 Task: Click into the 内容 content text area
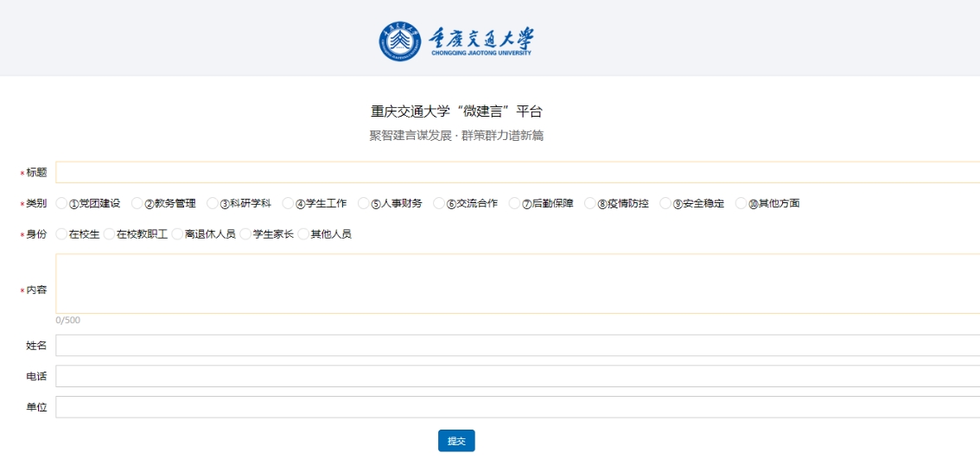click(x=518, y=284)
